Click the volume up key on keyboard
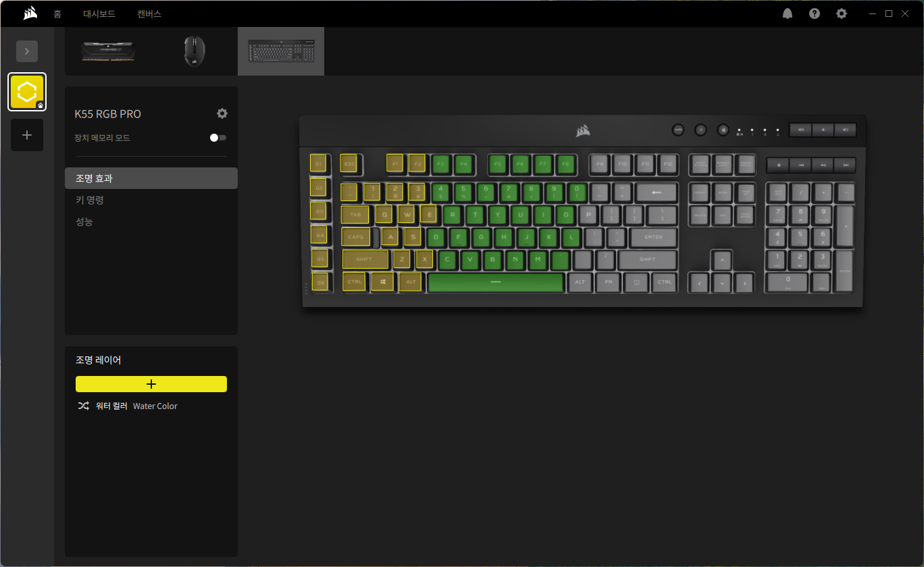Screen dimensions: 924x567 pyautogui.click(x=845, y=130)
